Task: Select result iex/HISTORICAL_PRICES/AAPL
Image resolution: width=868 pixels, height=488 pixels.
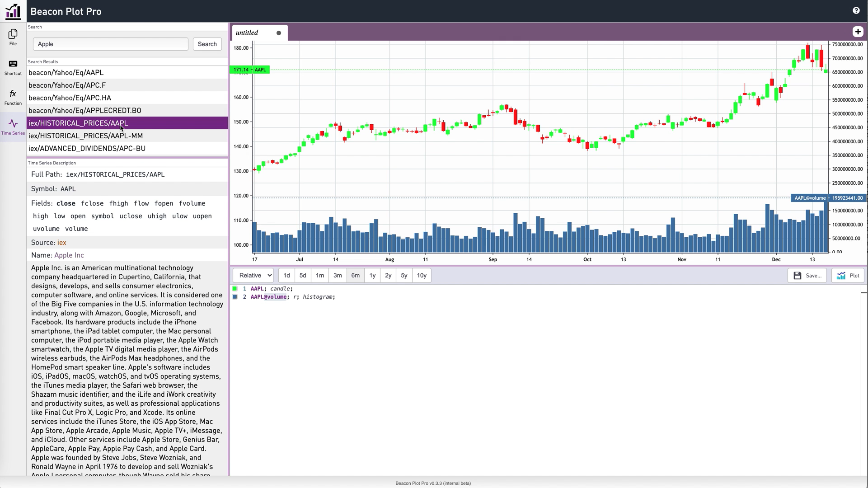Action: point(127,123)
